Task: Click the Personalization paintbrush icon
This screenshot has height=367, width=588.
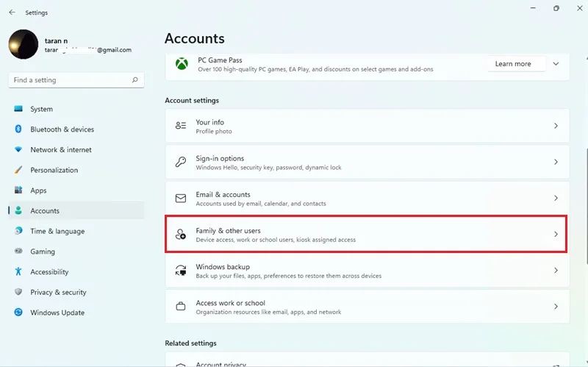Action: [x=18, y=170]
